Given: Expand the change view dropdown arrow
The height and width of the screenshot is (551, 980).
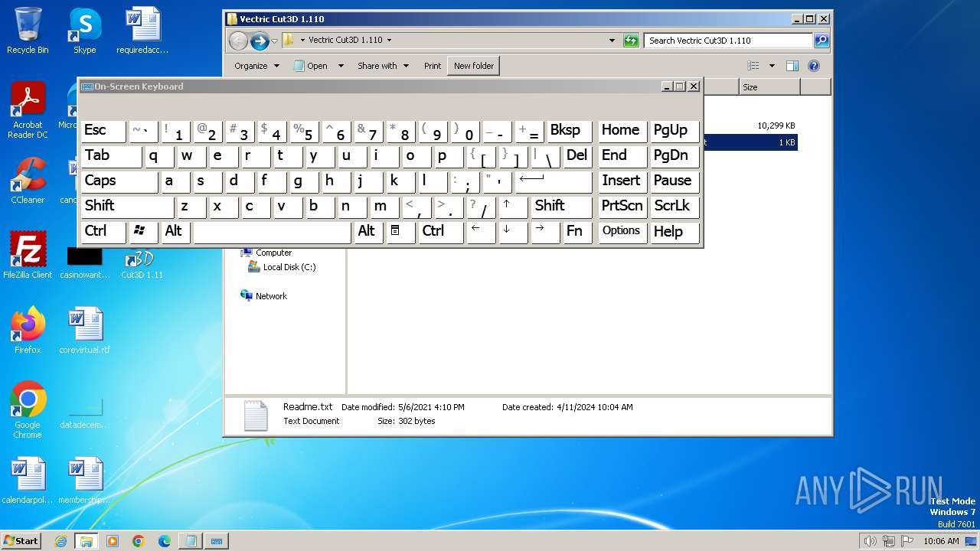Looking at the screenshot, I should click(772, 66).
